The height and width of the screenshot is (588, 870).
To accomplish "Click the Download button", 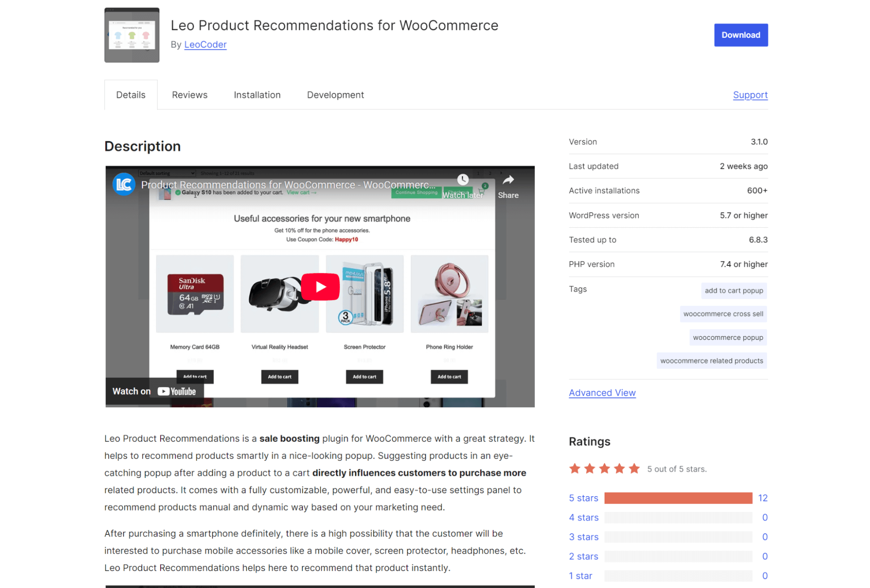I will pyautogui.click(x=740, y=35).
